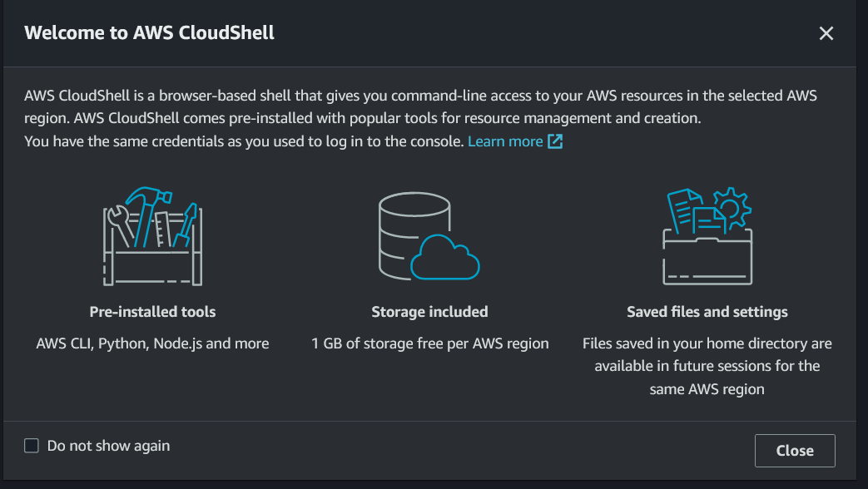868x489 pixels.
Task: Enable the Do not show again checkbox
Action: coord(32,446)
